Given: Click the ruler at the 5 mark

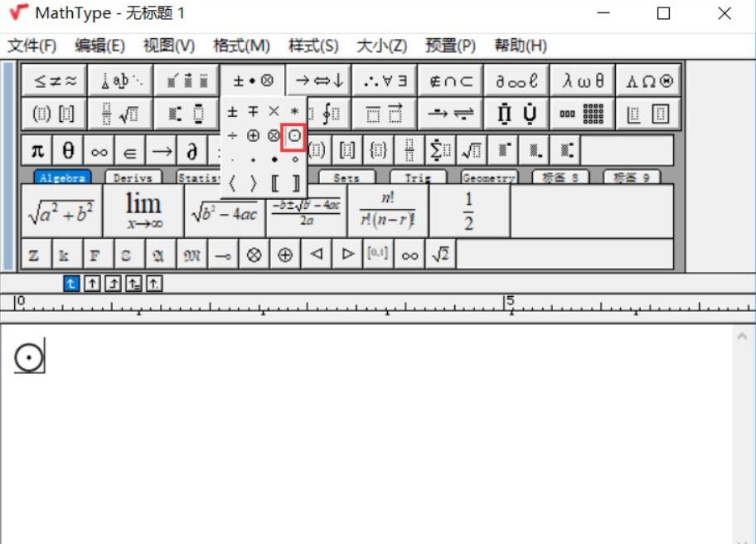Looking at the screenshot, I should pyautogui.click(x=511, y=301).
